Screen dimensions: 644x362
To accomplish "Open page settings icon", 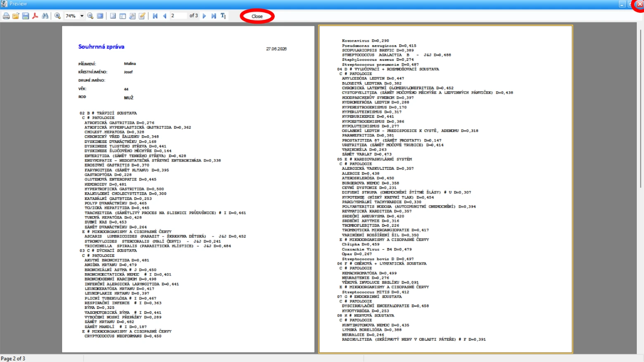I will [x=132, y=16].
